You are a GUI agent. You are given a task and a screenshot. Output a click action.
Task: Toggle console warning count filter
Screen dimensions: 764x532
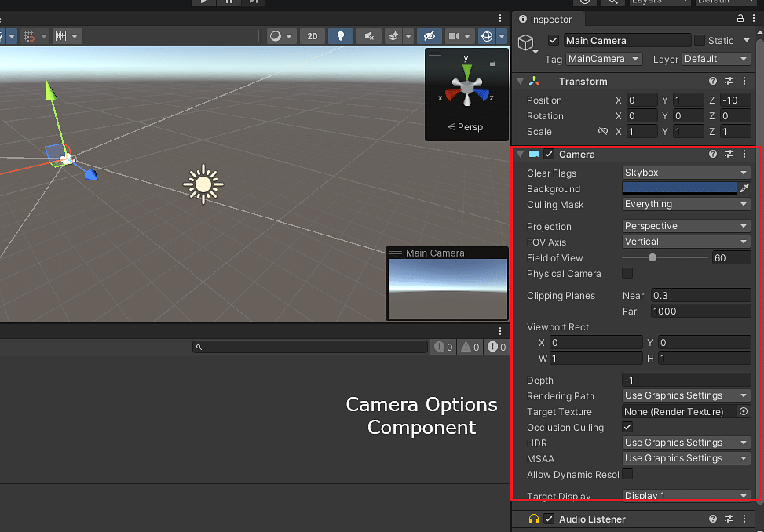click(x=470, y=347)
